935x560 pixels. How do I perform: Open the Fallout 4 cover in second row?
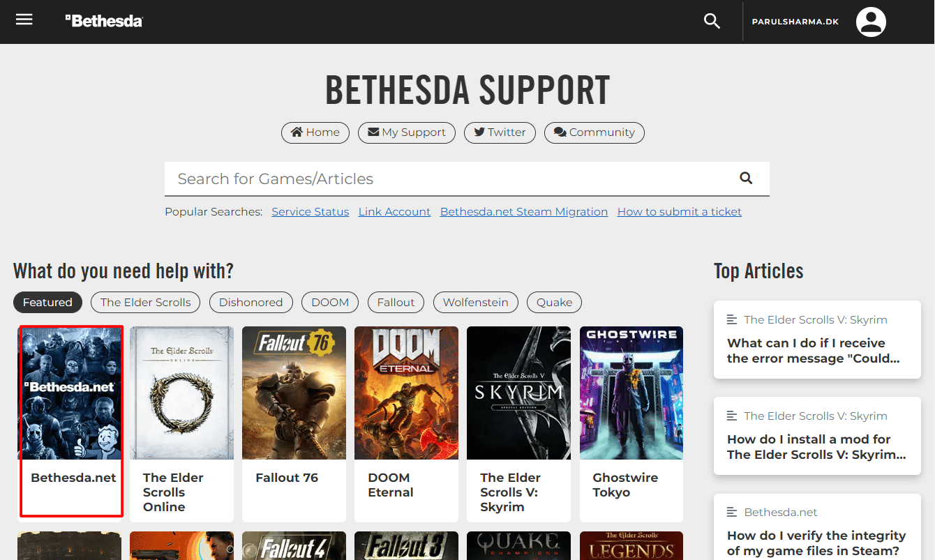point(294,546)
